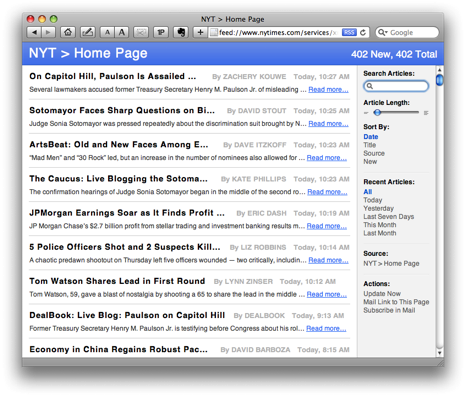Screen dimensions: 465x397
Task: Read more on the DealBook article
Action: point(326,329)
